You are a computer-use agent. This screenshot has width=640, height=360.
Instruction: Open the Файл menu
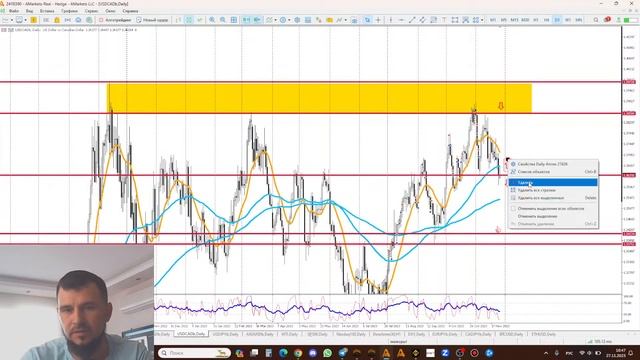[x=13, y=11]
